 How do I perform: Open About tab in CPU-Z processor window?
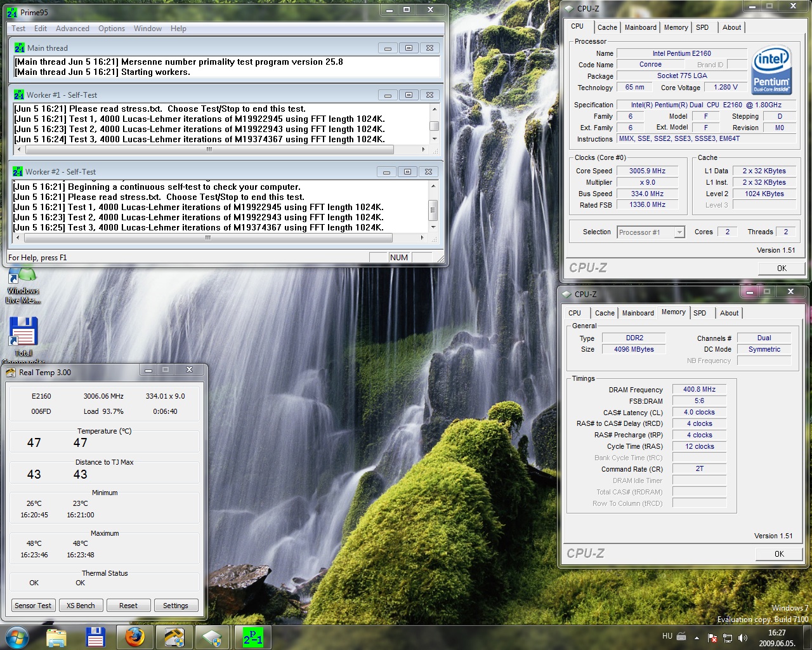[x=731, y=27]
